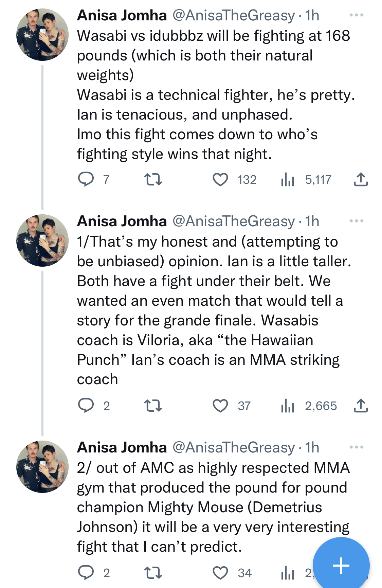This screenshot has height=588, width=382.
Task: Like the first tweet with 132 likes
Action: (x=220, y=179)
